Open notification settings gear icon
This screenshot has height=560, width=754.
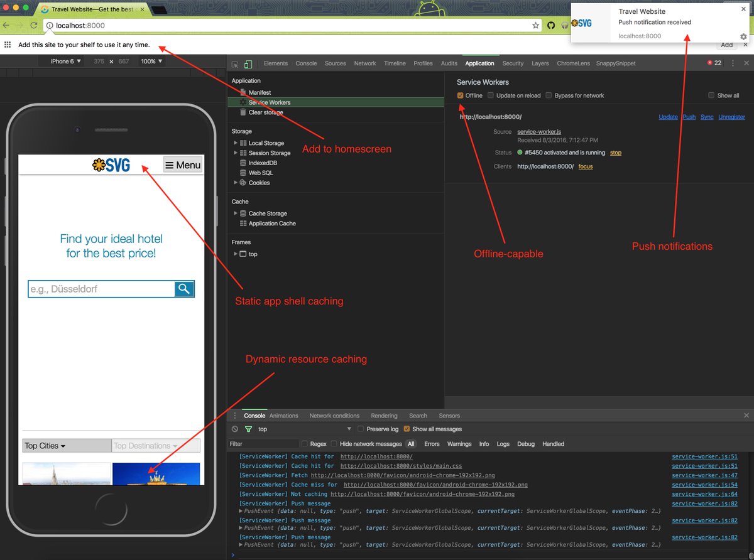[743, 37]
